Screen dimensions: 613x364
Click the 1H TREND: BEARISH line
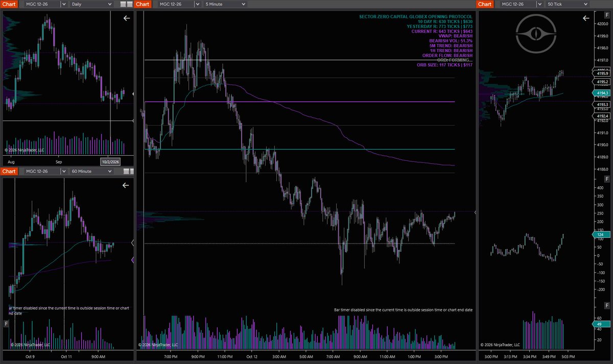pyautogui.click(x=451, y=51)
